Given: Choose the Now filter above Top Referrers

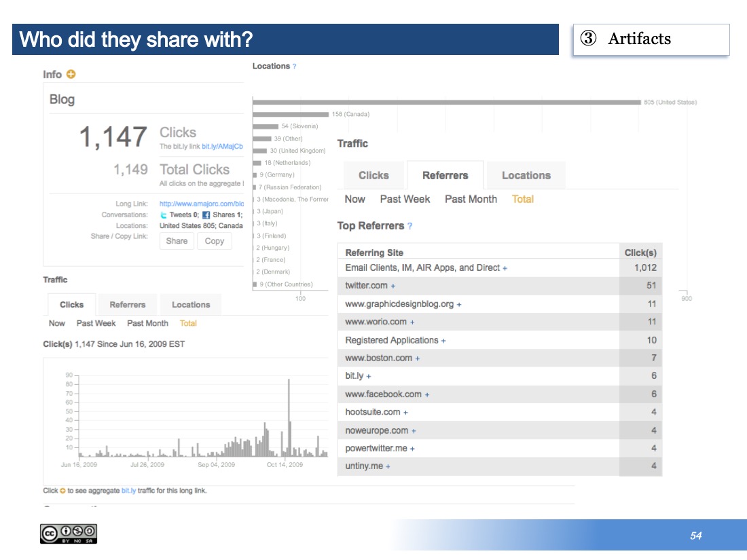Looking at the screenshot, I should tap(355, 199).
